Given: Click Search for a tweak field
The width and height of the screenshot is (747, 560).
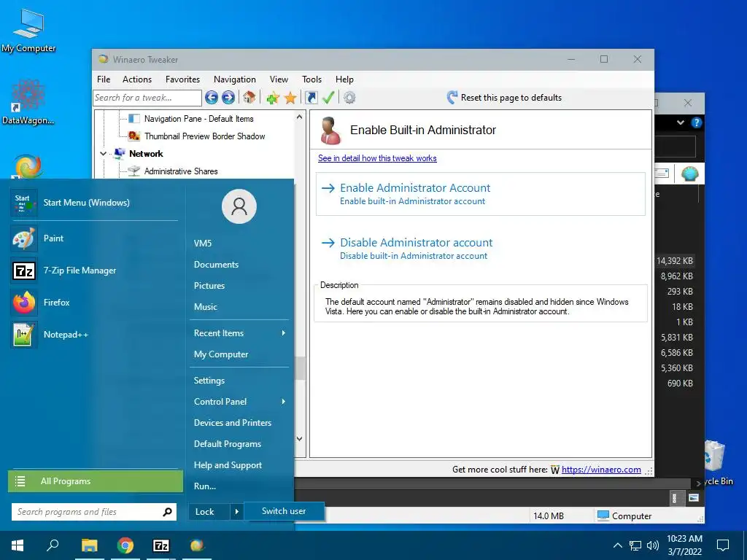Looking at the screenshot, I should [x=147, y=98].
